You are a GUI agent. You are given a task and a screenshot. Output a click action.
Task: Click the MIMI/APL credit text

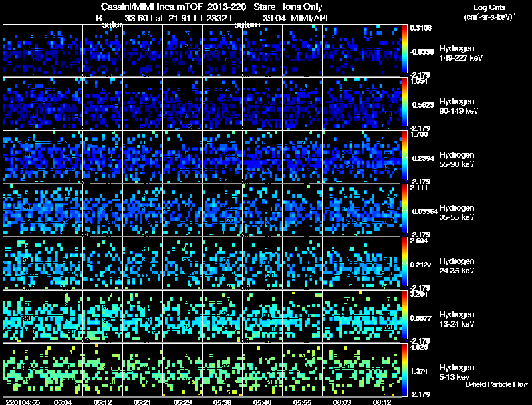(311, 19)
